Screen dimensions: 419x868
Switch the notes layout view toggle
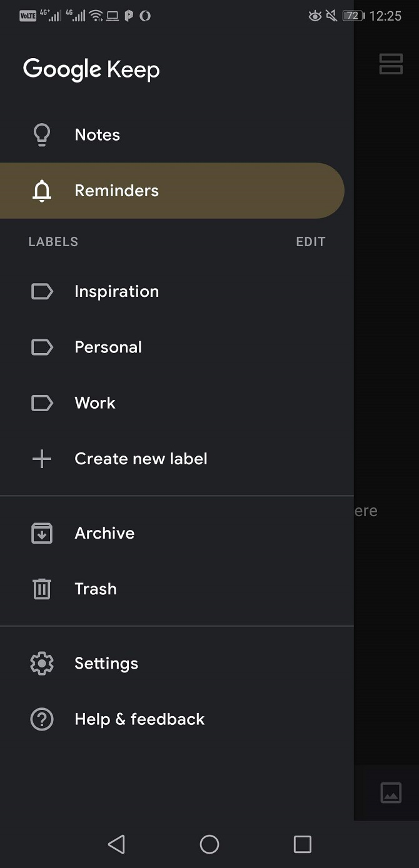click(391, 64)
